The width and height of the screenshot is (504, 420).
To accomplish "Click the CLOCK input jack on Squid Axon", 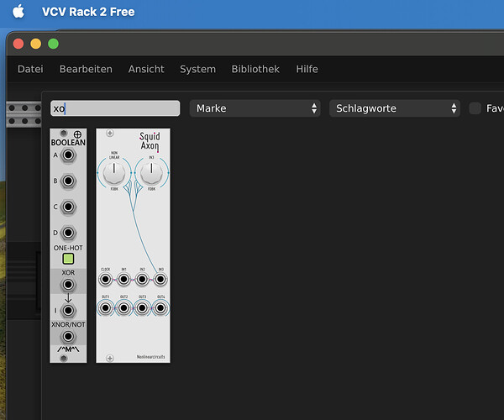I will pyautogui.click(x=106, y=279).
